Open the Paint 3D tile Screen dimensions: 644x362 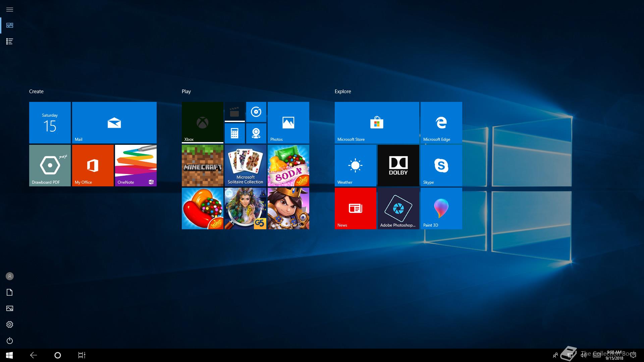point(441,208)
